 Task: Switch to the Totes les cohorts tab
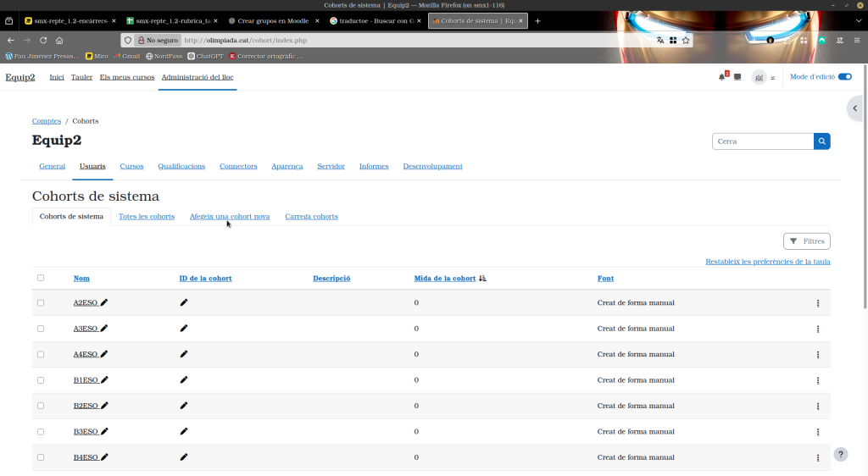146,217
